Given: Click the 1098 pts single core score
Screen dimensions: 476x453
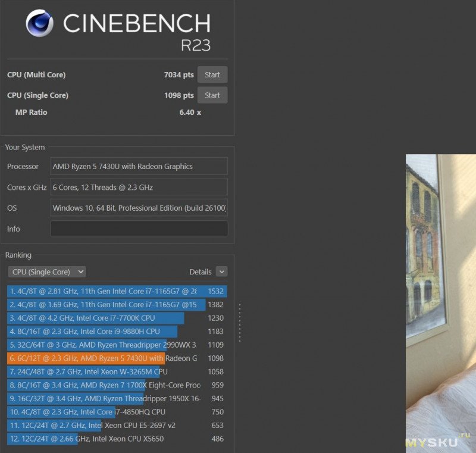Looking at the screenshot, I should (179, 95).
